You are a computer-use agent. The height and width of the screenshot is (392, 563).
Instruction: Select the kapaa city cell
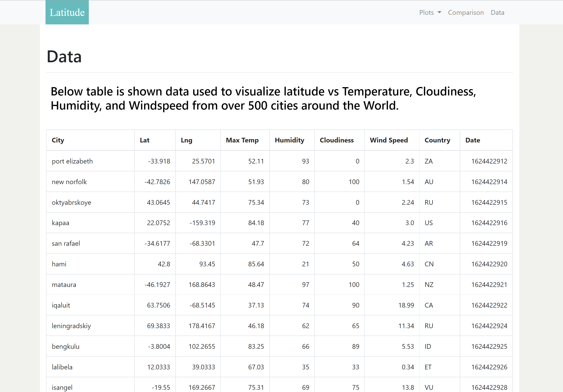point(91,223)
